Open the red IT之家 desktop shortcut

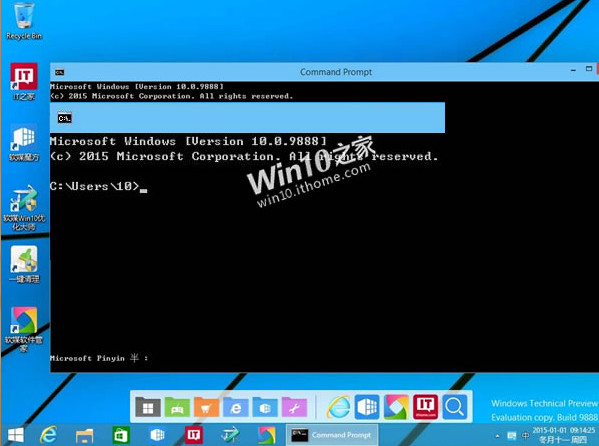24,81
